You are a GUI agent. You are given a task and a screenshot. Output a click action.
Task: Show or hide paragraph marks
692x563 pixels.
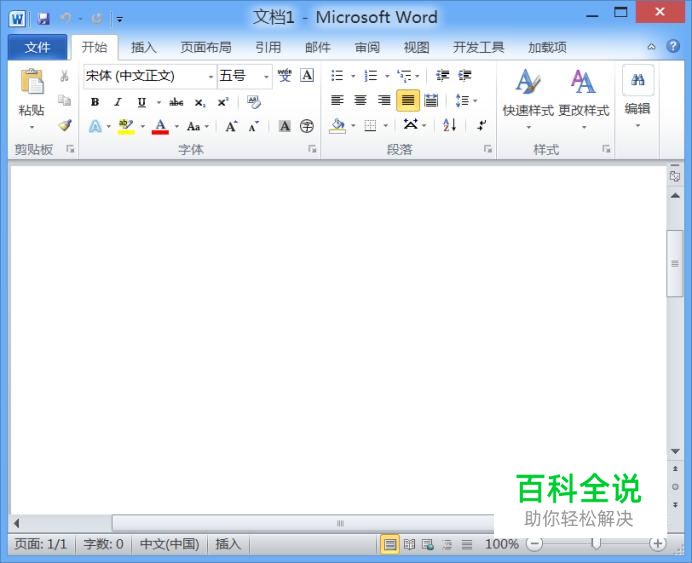481,126
